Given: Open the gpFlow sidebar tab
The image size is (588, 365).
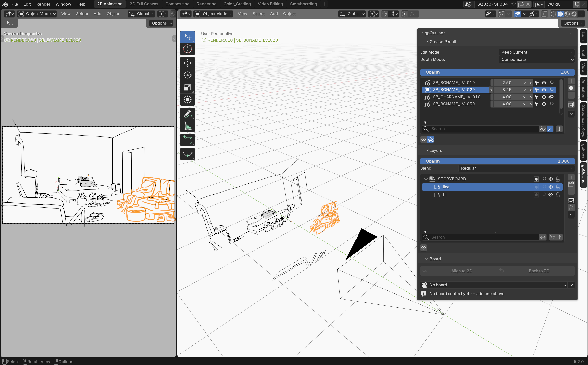Looking at the screenshot, I should [x=583, y=151].
